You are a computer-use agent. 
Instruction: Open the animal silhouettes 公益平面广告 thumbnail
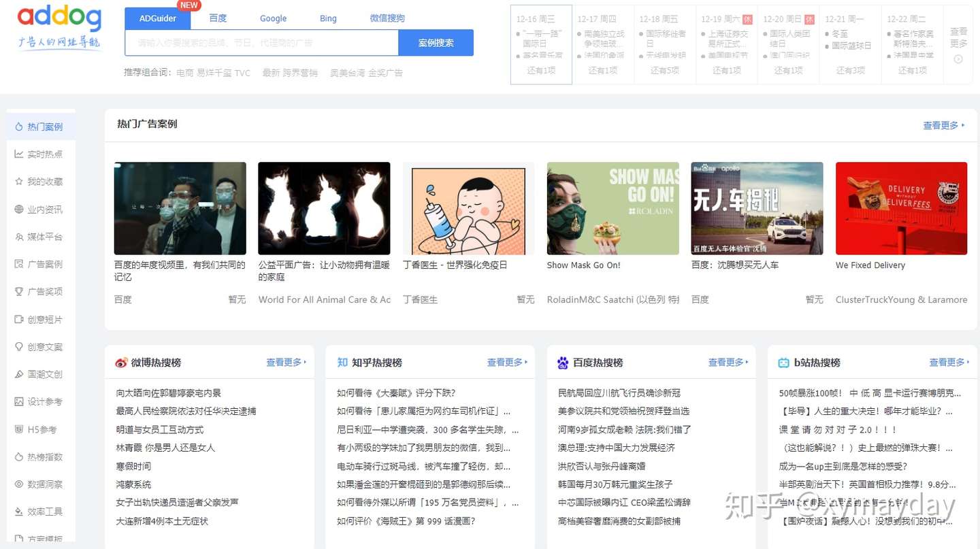tap(325, 208)
